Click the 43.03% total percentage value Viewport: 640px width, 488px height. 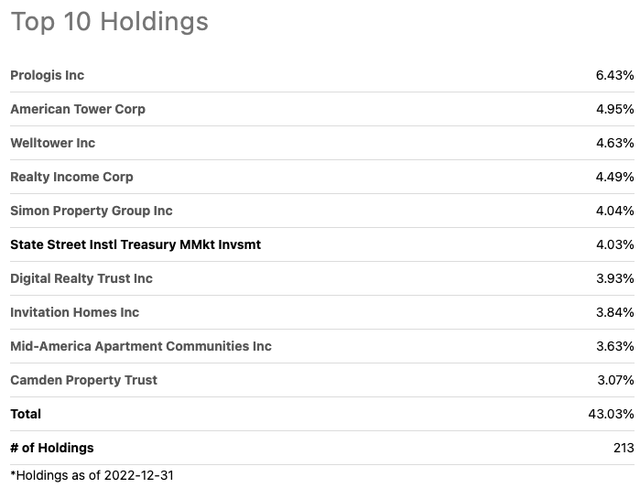[611, 414]
